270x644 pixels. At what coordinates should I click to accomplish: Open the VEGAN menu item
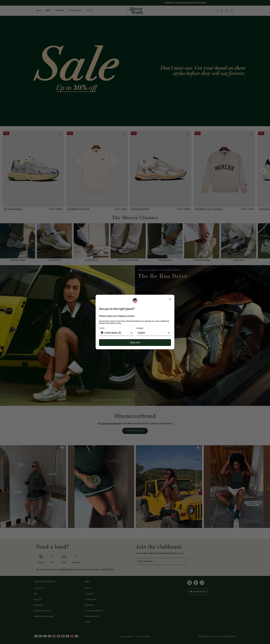(x=89, y=11)
